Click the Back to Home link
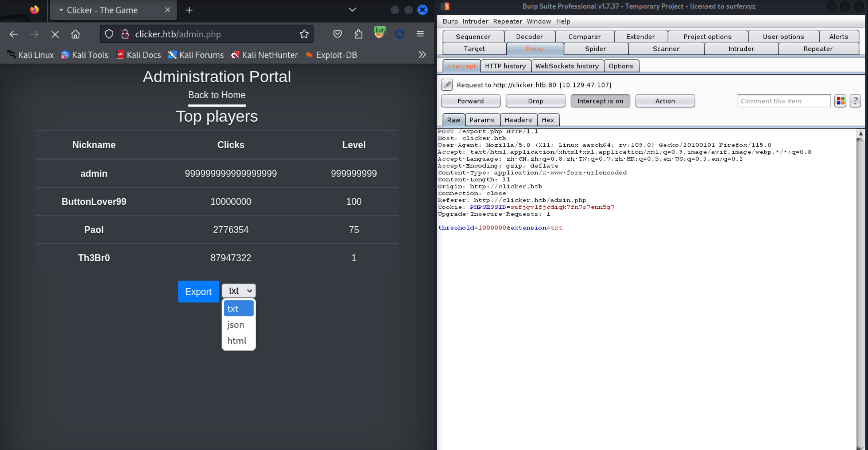The height and width of the screenshot is (450, 868). pyautogui.click(x=217, y=95)
